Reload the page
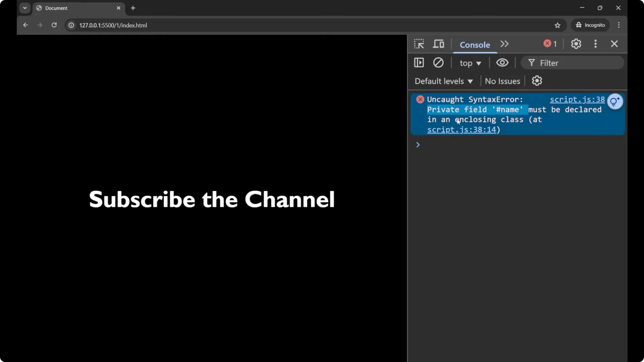 [x=54, y=25]
